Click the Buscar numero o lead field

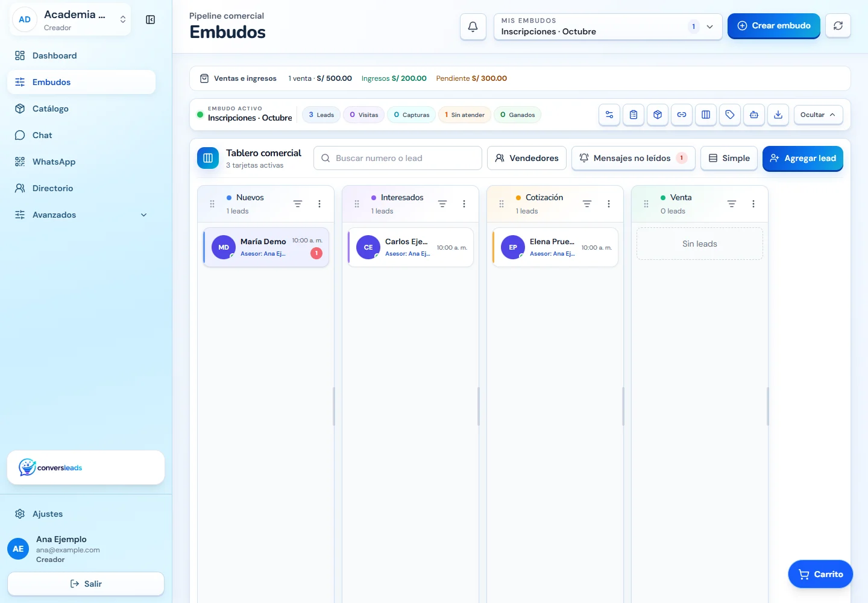coord(398,158)
